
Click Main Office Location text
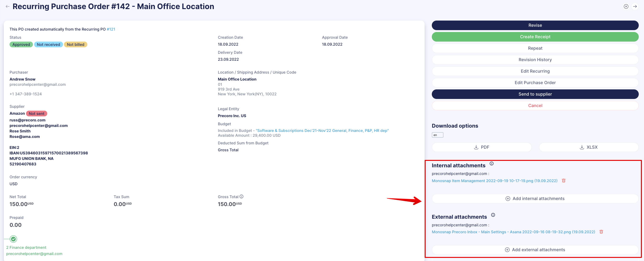(x=237, y=79)
